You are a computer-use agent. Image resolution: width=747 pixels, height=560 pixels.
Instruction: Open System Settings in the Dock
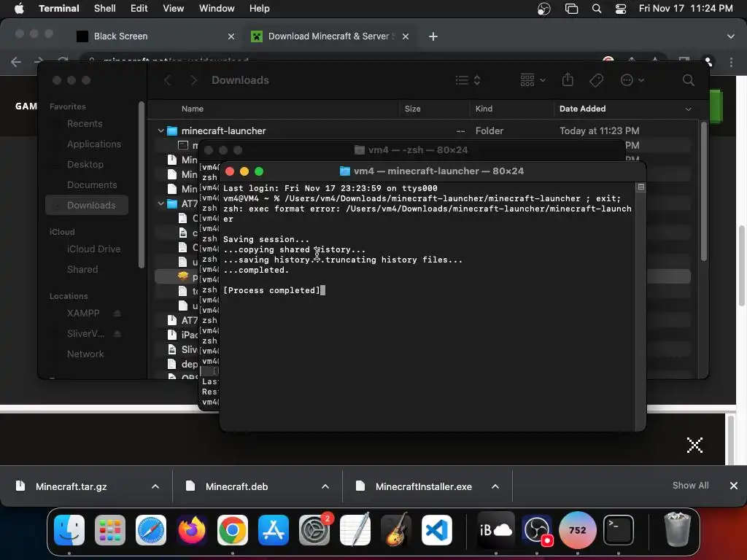[x=314, y=530]
